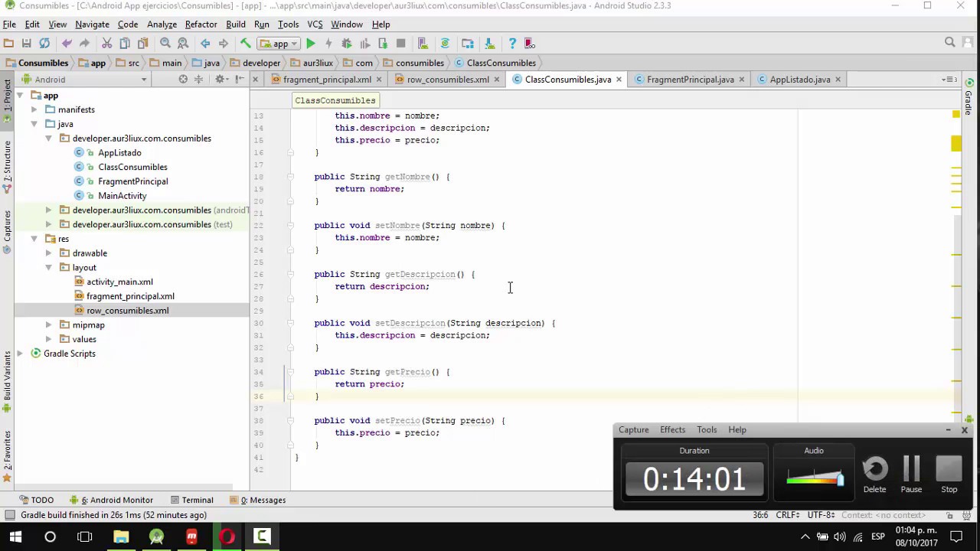The image size is (980, 551).
Task: Open the Build menu
Action: click(x=236, y=24)
